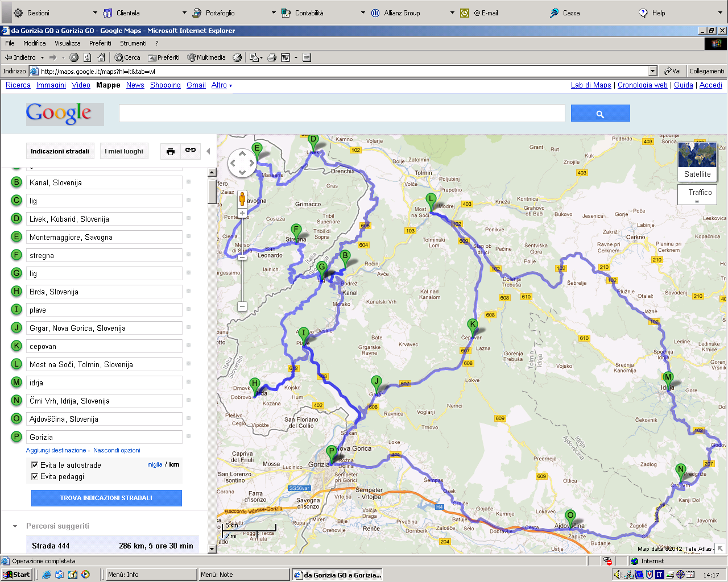Click the IE Stop toolbar icon
728x582 pixels.
(74, 57)
